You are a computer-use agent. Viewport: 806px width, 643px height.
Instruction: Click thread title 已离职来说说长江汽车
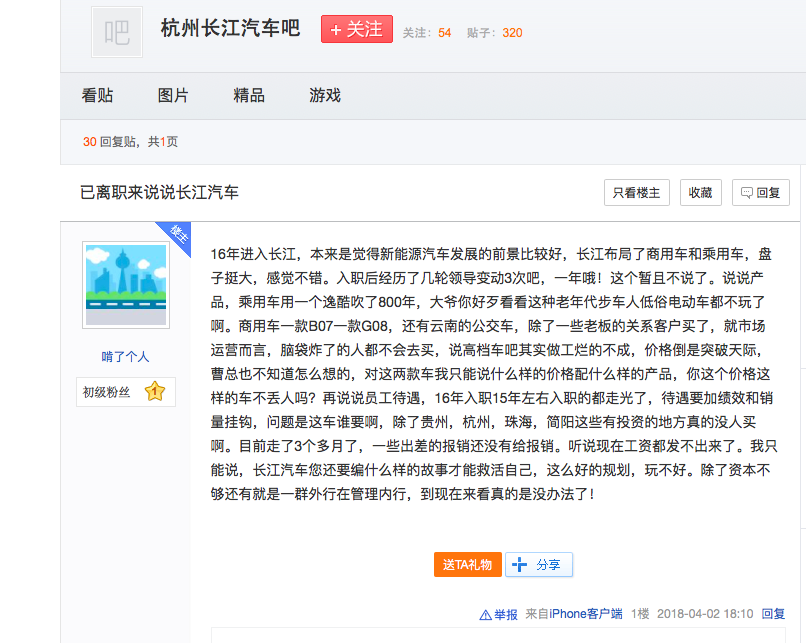(159, 193)
